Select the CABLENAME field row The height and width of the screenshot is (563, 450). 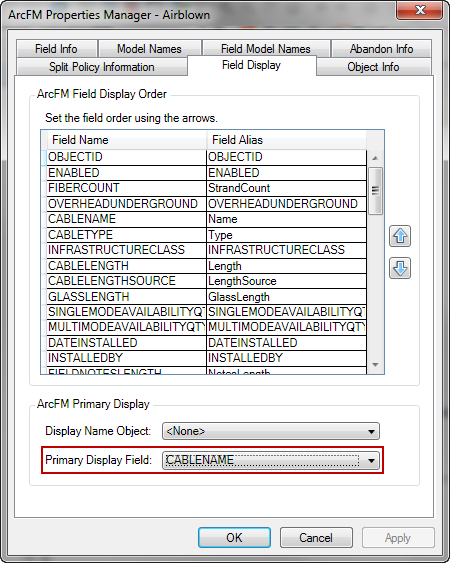coord(207,219)
